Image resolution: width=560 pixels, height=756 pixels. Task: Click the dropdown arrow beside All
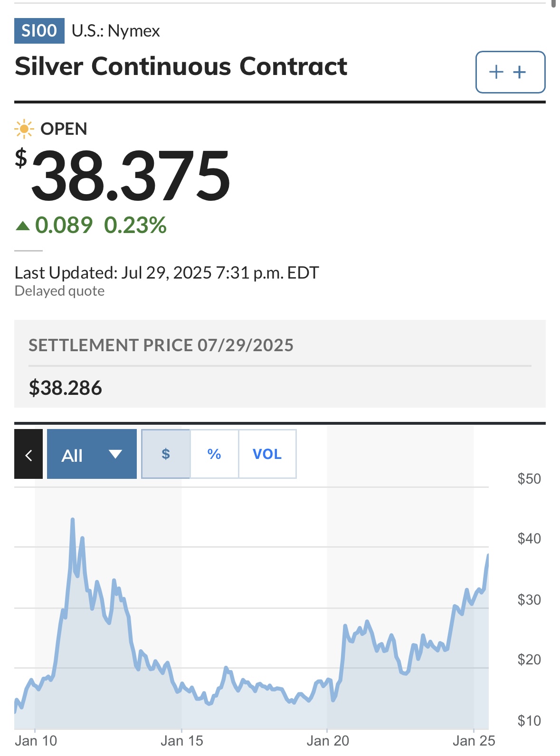click(115, 454)
